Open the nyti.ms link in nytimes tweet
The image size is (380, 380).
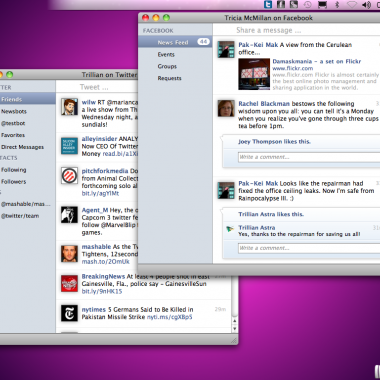tap(170, 317)
